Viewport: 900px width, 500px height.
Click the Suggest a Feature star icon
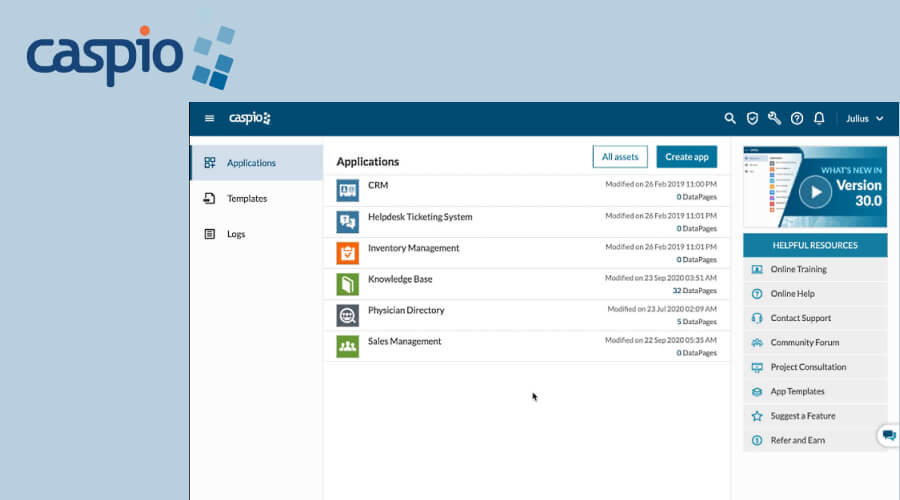[757, 416]
